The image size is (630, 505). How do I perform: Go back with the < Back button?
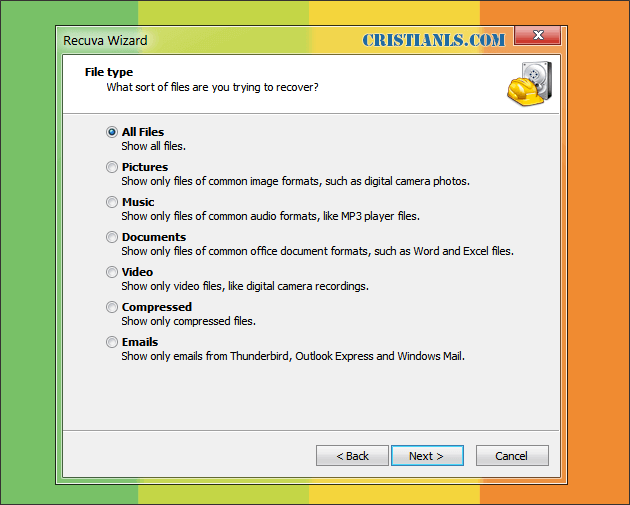[x=352, y=456]
